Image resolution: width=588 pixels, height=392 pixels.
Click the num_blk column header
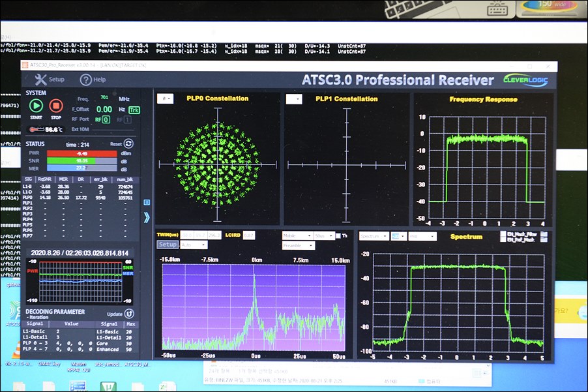[x=125, y=179]
